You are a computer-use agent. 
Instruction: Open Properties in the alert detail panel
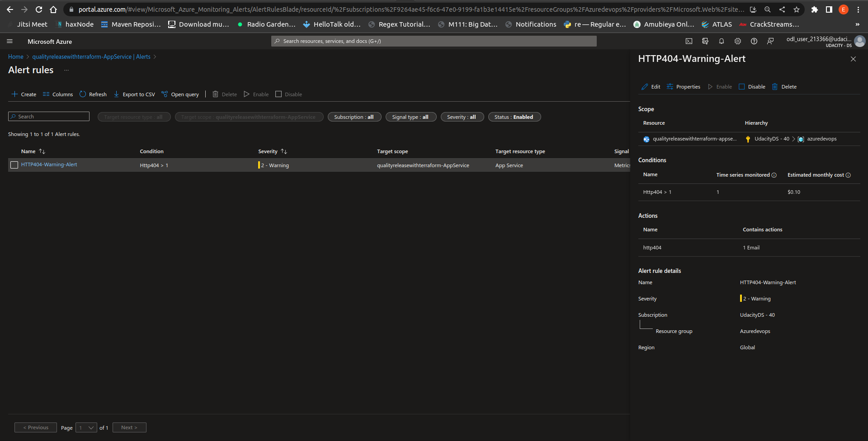(684, 87)
